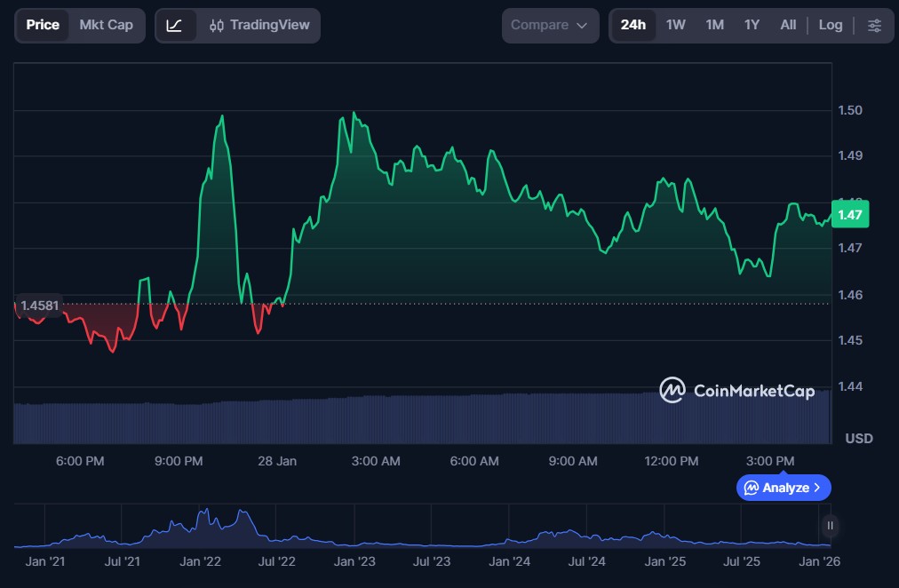Screen dimensions: 899x588
Task: Click Jan '22 peak in range navigator
Action: 205,515
